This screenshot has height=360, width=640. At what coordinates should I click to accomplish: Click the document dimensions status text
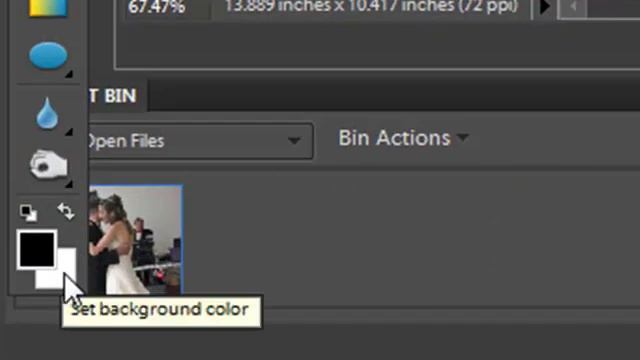coord(371,7)
